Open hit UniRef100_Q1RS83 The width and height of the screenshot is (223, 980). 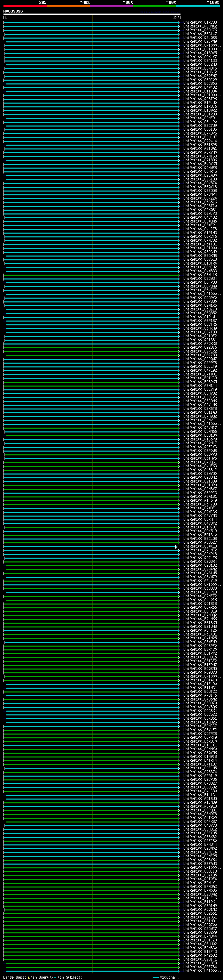coord(200,23)
